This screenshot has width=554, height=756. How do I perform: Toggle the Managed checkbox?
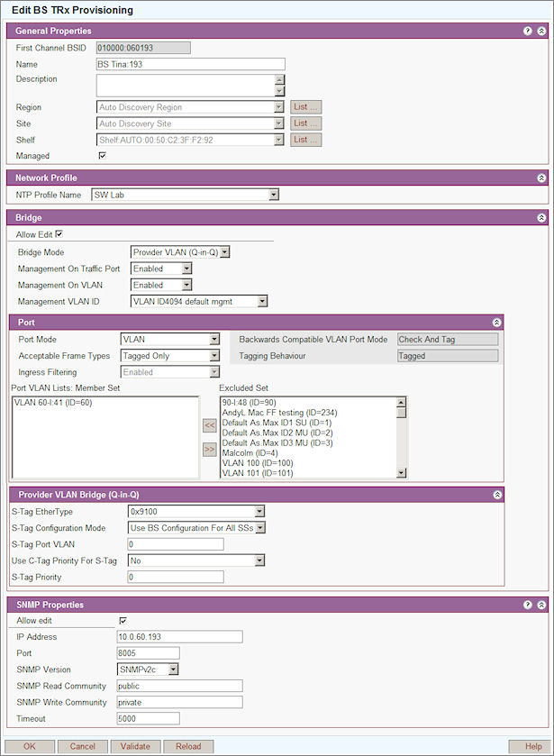tap(102, 156)
